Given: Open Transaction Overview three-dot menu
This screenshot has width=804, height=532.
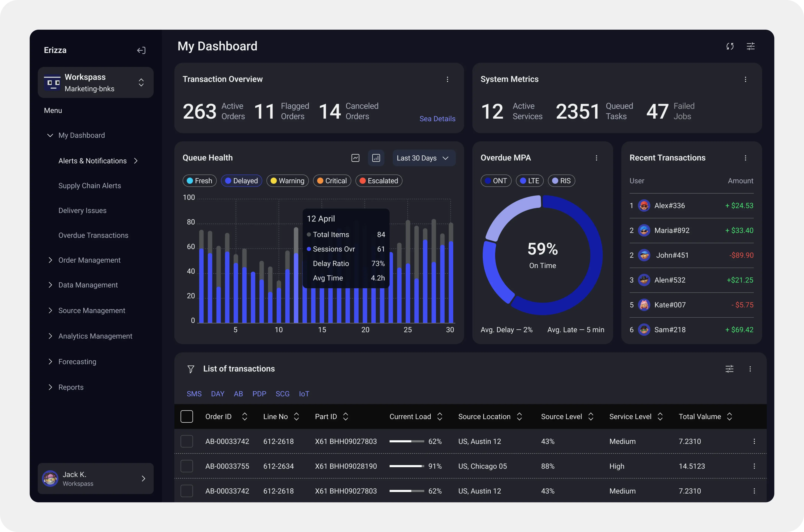Looking at the screenshot, I should pyautogui.click(x=447, y=79).
